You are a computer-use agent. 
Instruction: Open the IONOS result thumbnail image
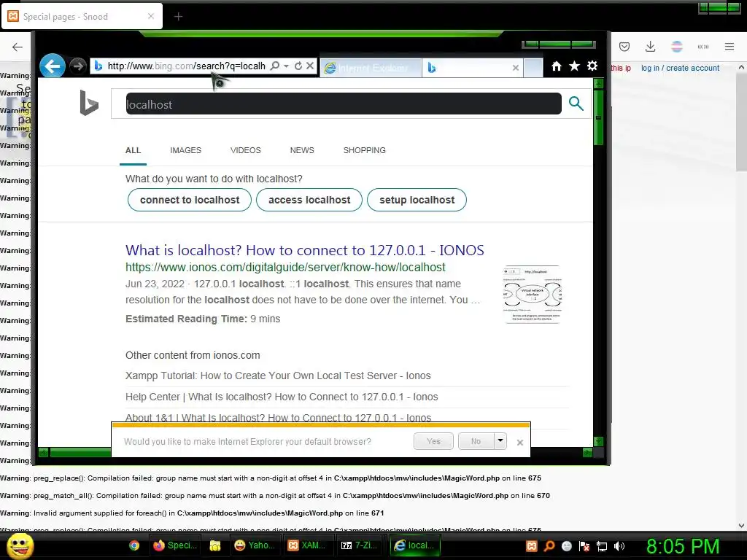(x=532, y=295)
